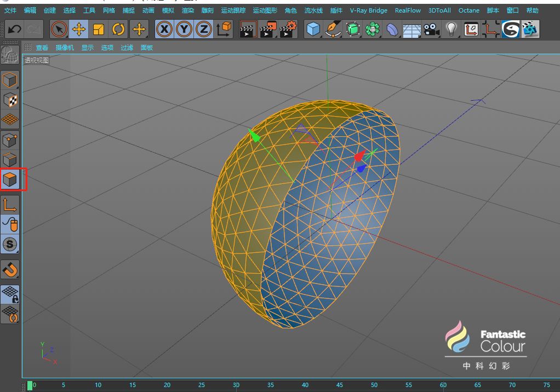Select the Move tool in the top toolbar
The image size is (560, 392).
pos(79,29)
